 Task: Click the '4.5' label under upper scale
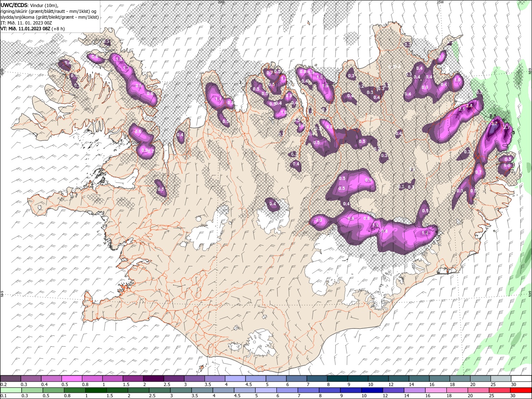click(249, 384)
